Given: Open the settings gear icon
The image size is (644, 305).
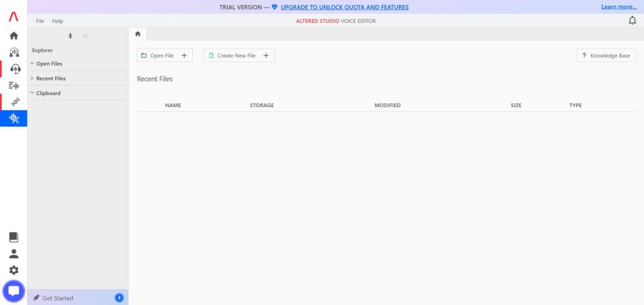Looking at the screenshot, I should tap(14, 270).
